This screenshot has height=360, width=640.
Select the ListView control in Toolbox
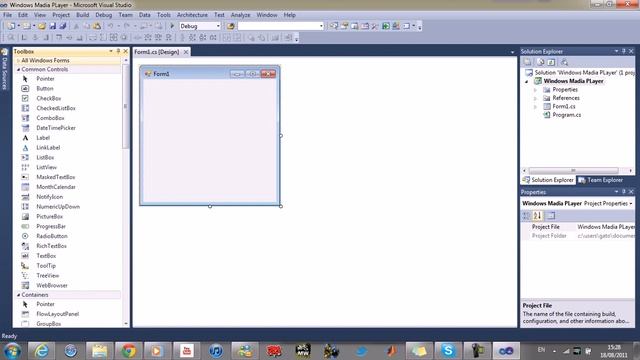click(47, 167)
